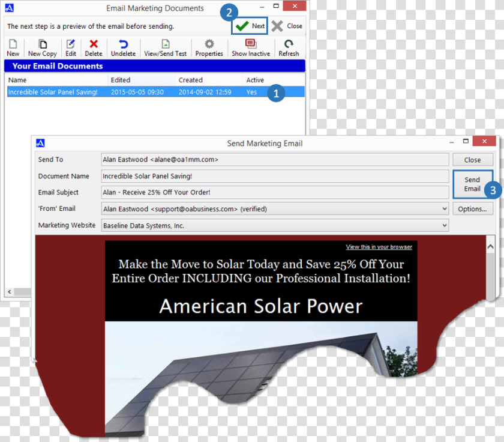Open the Options... button
This screenshot has width=504, height=442.
(473, 209)
